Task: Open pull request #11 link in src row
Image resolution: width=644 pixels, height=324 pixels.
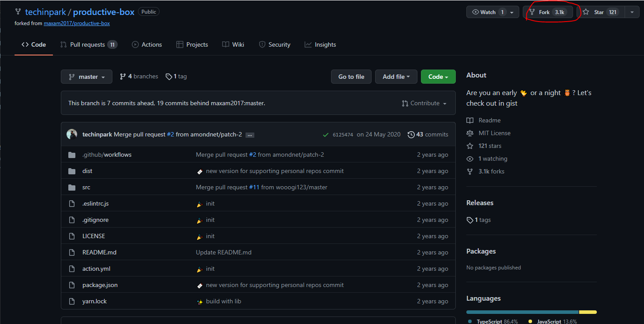Action: pyautogui.click(x=254, y=188)
